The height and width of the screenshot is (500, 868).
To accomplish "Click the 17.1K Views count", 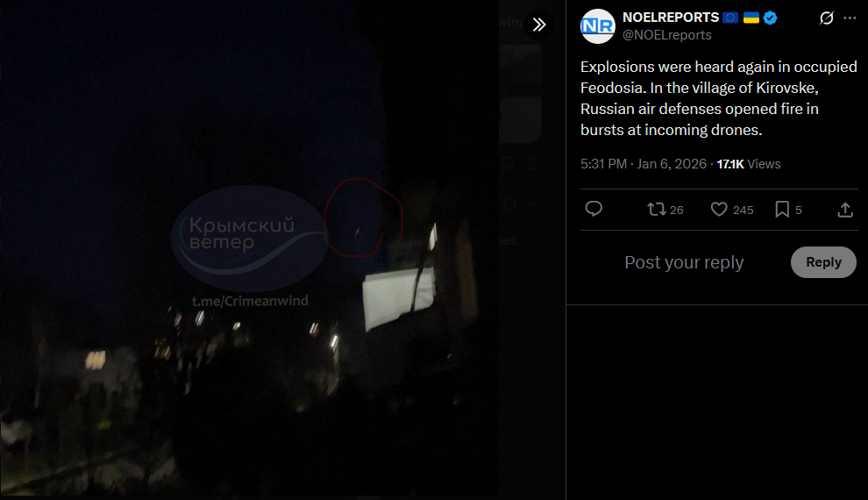I will 749,164.
